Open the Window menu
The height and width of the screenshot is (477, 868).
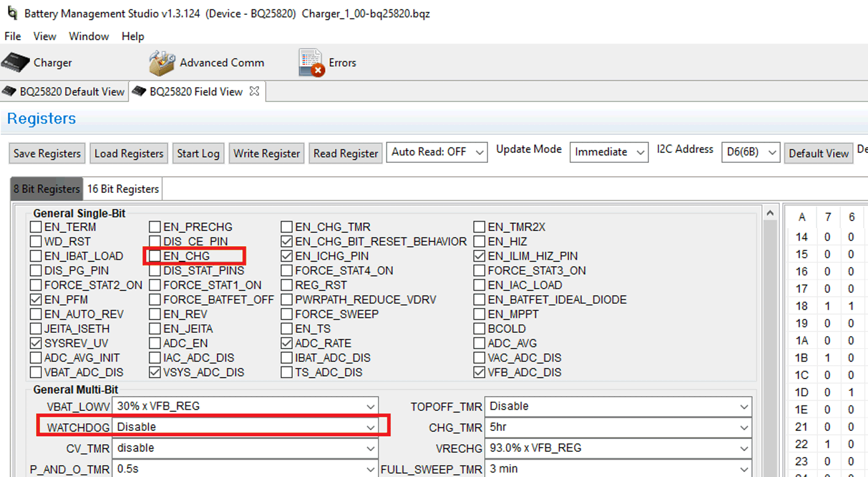point(89,36)
